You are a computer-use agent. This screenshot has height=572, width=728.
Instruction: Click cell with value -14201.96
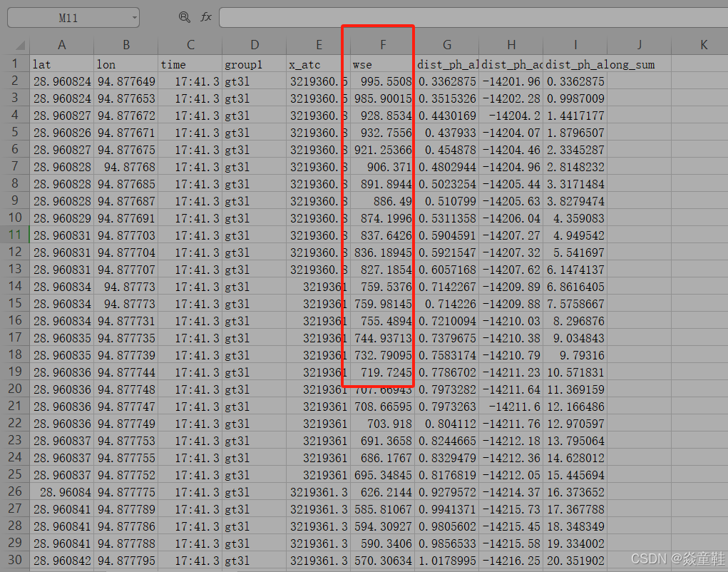click(511, 81)
